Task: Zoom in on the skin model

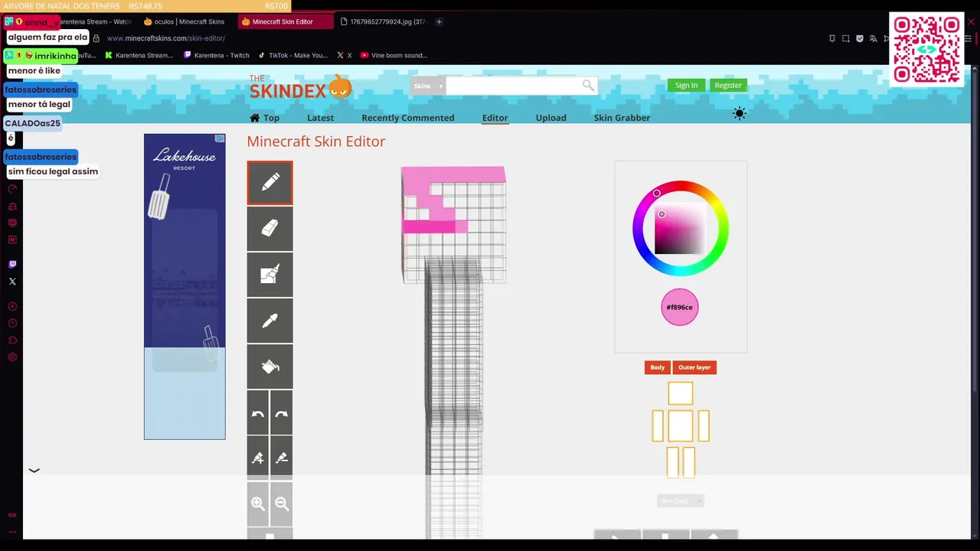Action: [x=258, y=504]
